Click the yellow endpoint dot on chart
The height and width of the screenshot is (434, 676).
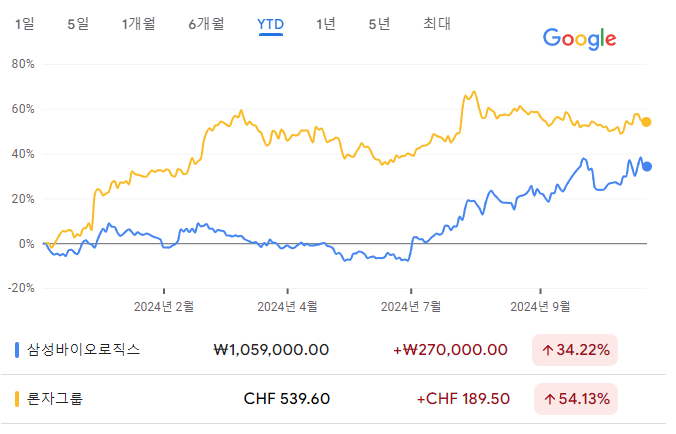click(x=646, y=122)
